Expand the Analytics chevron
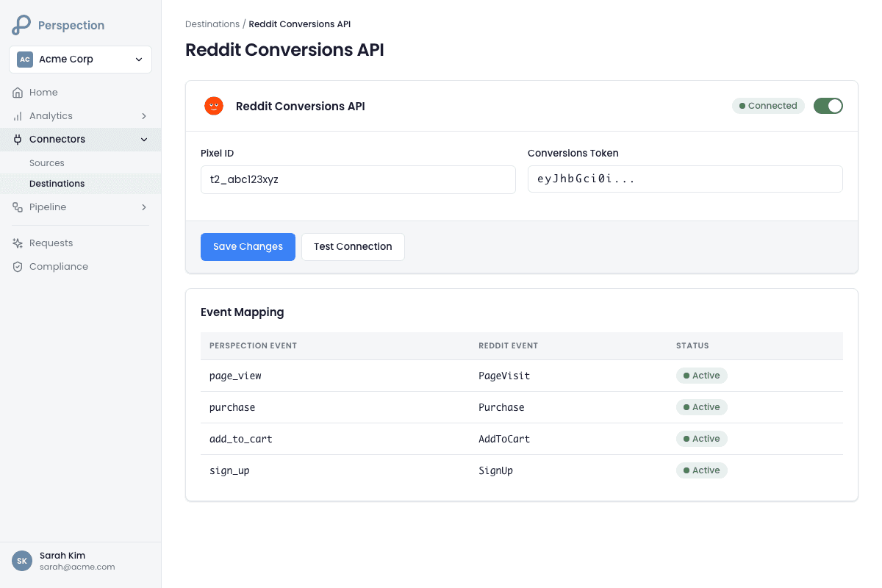This screenshot has height=588, width=882. (144, 116)
